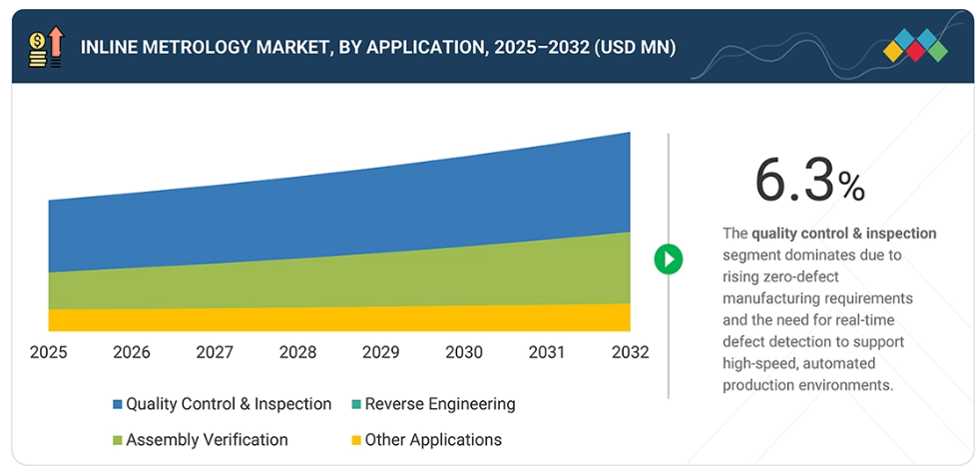Screen dimensions: 980x470
Task: Click the 2028 axis label
Action: point(297,352)
